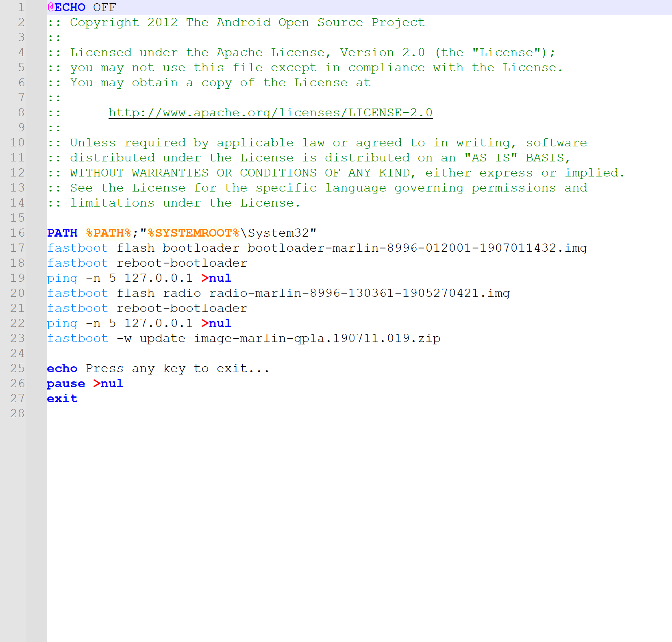Screen dimensions: 672x642
Task: Click line number 28 in the gutter
Action: pos(17,413)
